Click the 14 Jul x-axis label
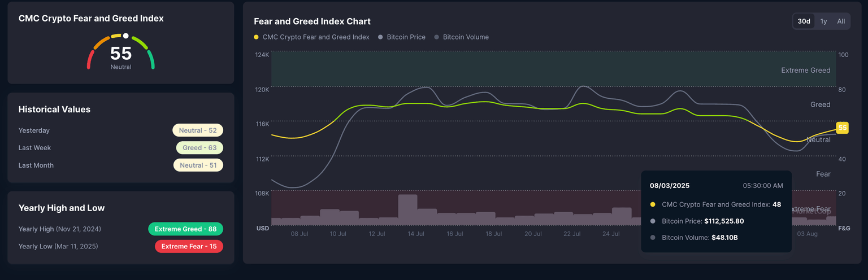This screenshot has width=868, height=280. [416, 234]
